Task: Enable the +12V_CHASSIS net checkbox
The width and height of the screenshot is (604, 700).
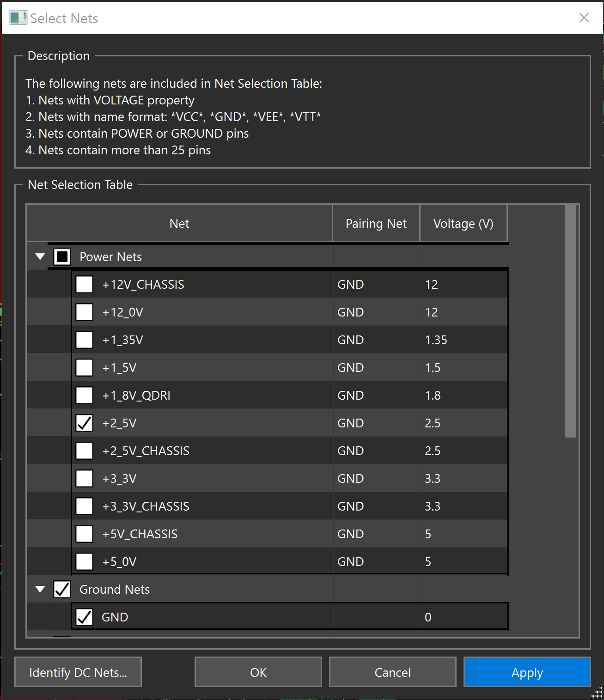Action: [84, 284]
